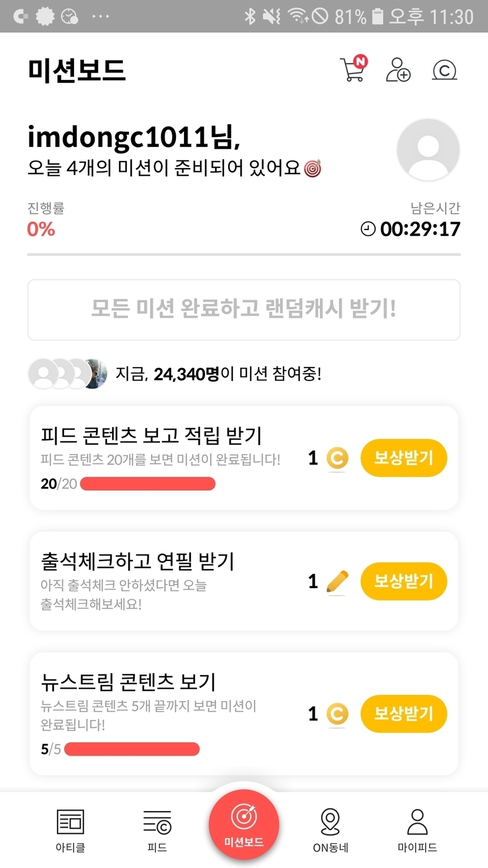This screenshot has height=868, width=488.
Task: Claim reward for 출석체크 pencil mission
Action: click(x=403, y=581)
